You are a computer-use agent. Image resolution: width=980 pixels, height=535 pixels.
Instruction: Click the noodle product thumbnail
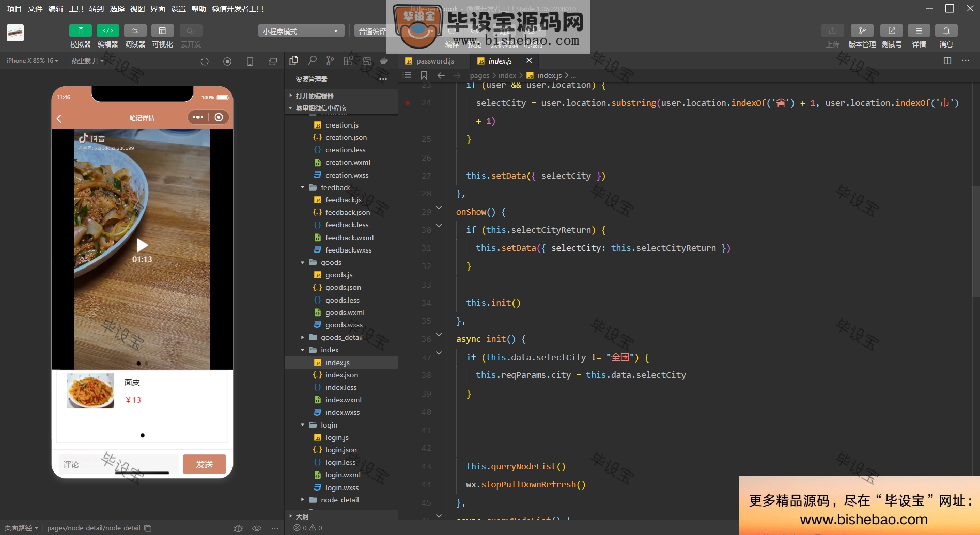(90, 391)
